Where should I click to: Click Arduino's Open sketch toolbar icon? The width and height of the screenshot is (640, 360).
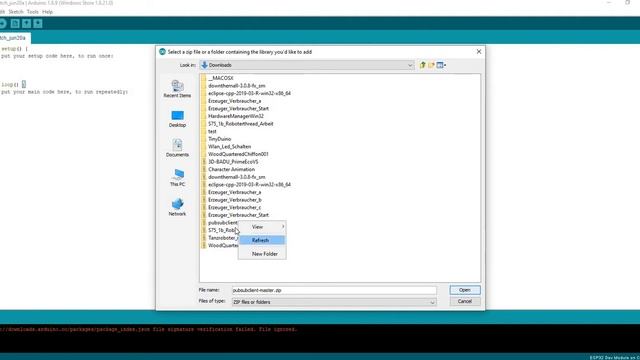26,23
